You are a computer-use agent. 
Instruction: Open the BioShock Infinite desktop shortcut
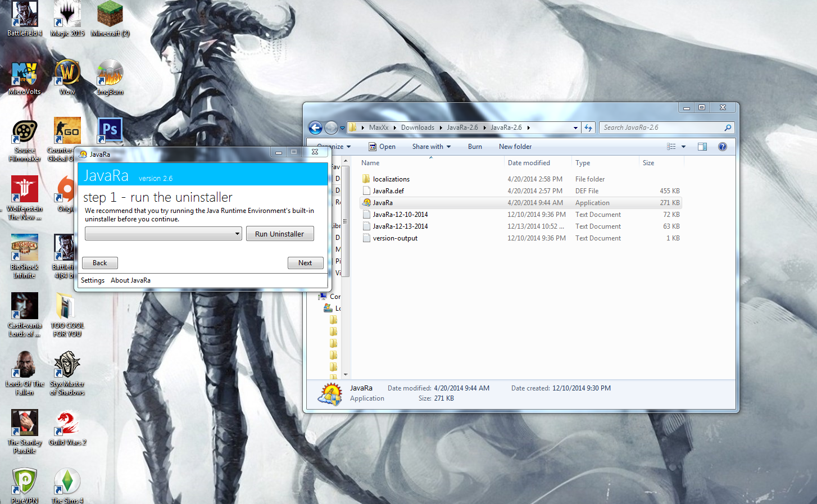pyautogui.click(x=25, y=256)
